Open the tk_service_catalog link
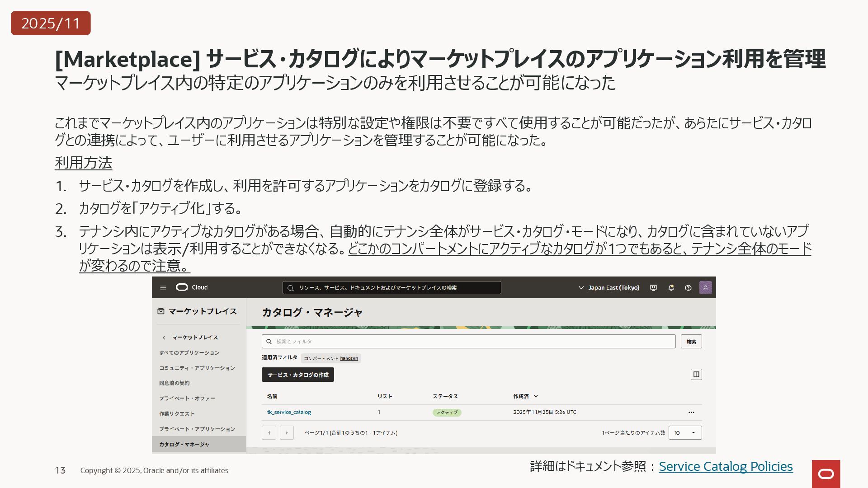 coord(289,412)
